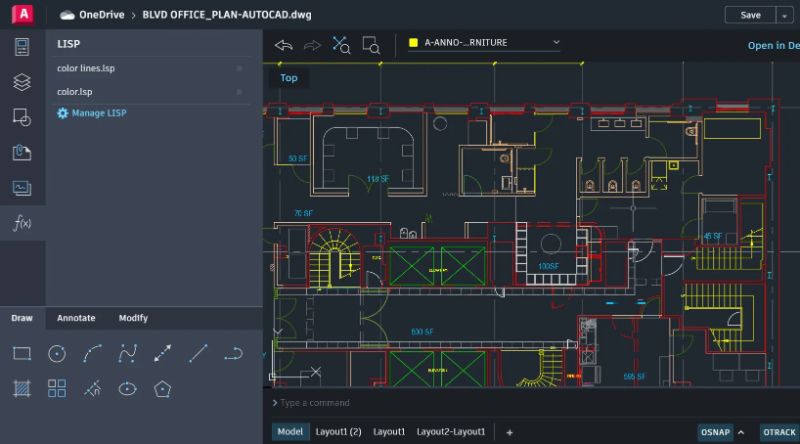Select the Polyline draw tool
The height and width of the screenshot is (444, 800).
click(x=233, y=353)
